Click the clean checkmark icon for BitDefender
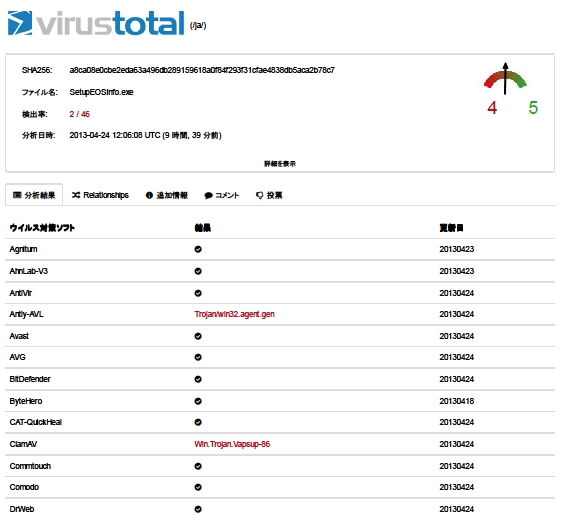Viewport: 574px width, 528px height. click(x=198, y=379)
